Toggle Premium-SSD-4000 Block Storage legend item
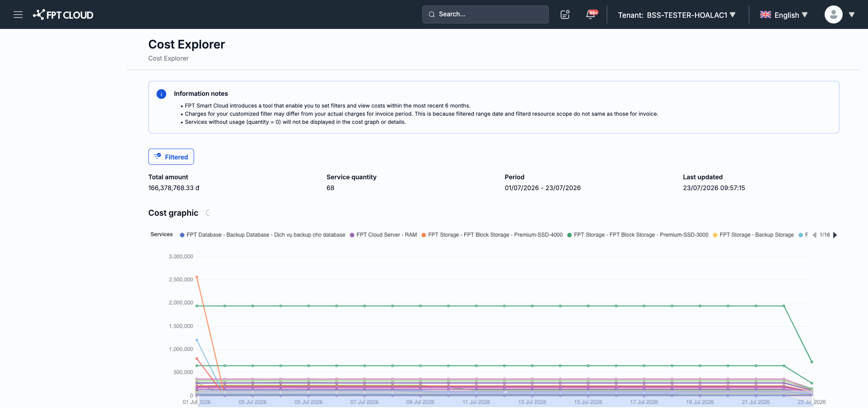The image size is (868, 408). [492, 235]
